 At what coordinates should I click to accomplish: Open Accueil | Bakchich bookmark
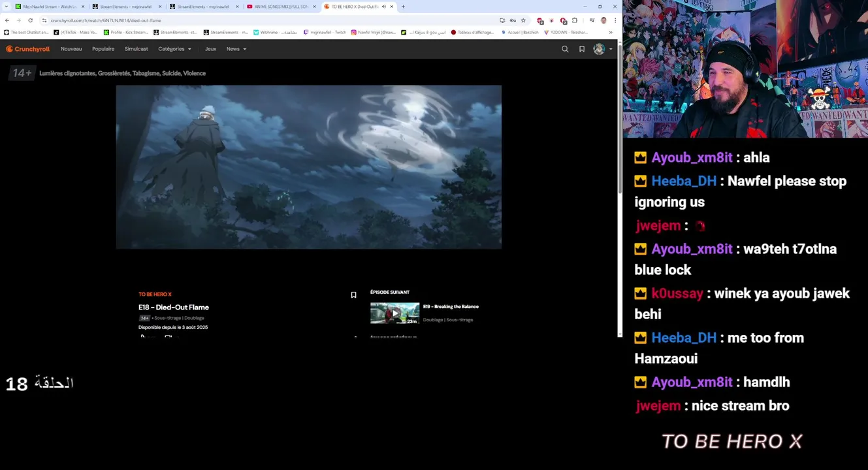pyautogui.click(x=519, y=32)
